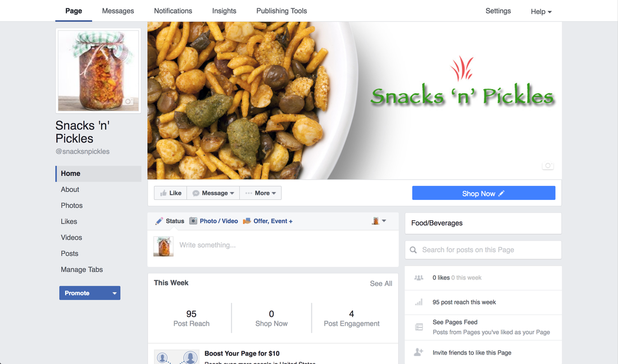Click the thumbs-up Like button
Screen dimensions: 618x364
[x=171, y=193]
